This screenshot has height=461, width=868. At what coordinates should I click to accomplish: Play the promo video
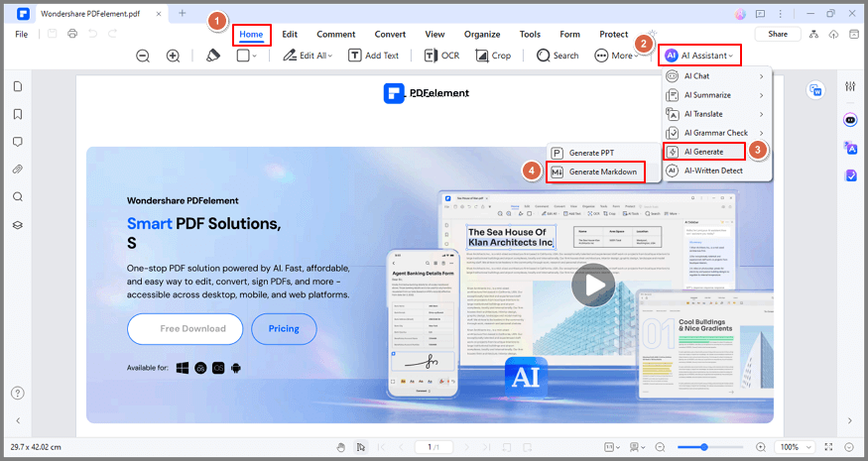coord(593,286)
